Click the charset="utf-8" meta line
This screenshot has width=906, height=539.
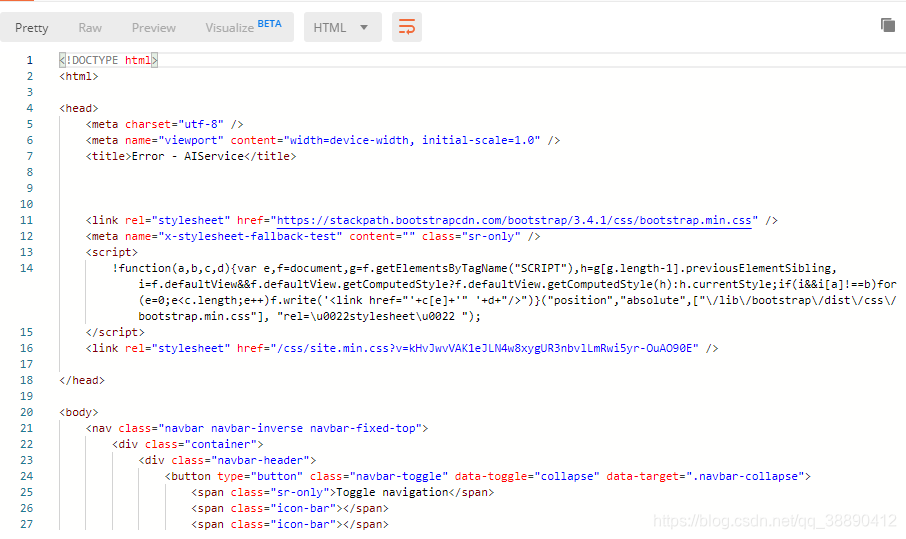[165, 124]
